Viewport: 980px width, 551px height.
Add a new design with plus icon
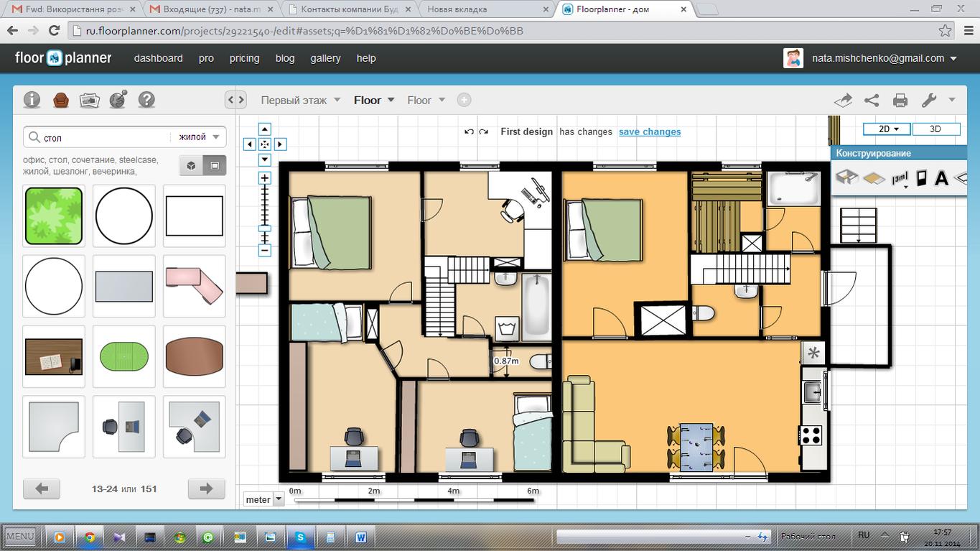pyautogui.click(x=464, y=100)
